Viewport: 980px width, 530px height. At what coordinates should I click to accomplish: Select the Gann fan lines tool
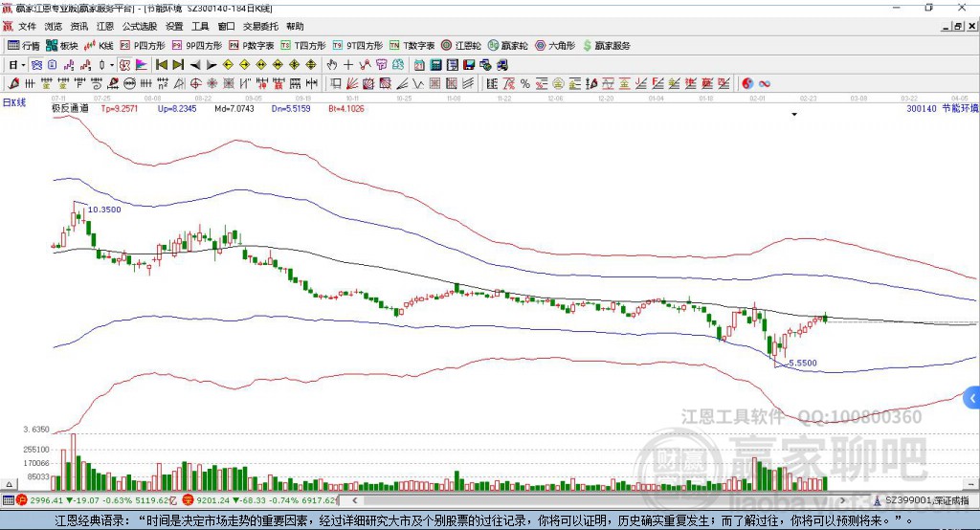352,84
